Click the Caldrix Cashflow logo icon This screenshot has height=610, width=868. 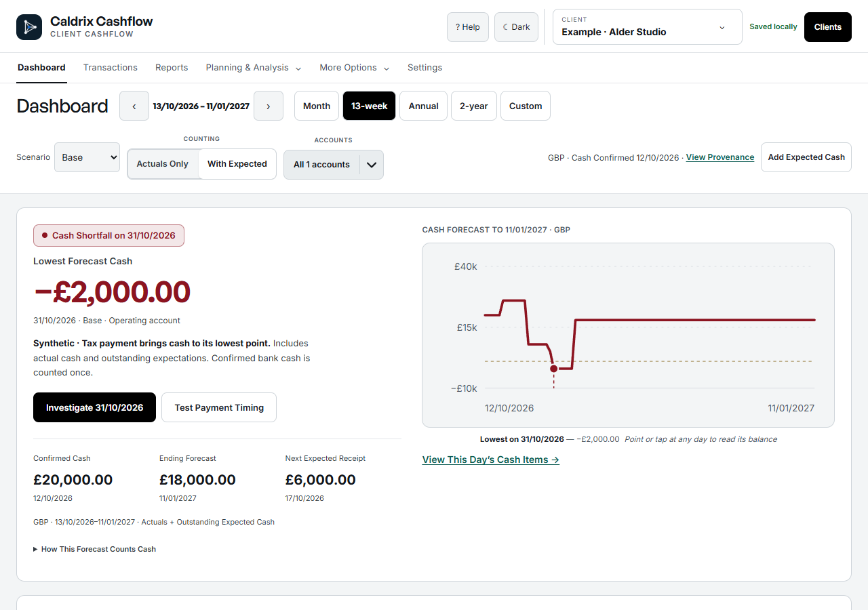(x=29, y=27)
